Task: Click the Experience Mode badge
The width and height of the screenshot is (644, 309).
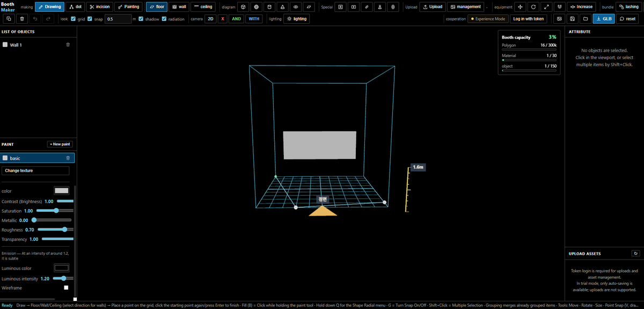Action: pyautogui.click(x=487, y=19)
